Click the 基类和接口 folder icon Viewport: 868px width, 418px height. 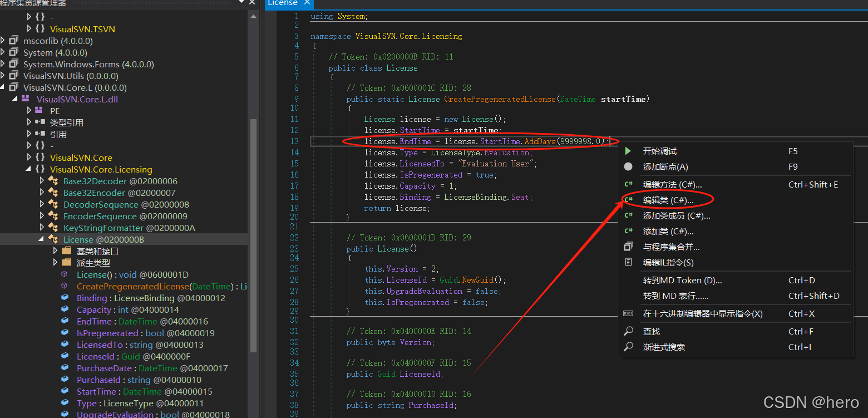(66, 251)
